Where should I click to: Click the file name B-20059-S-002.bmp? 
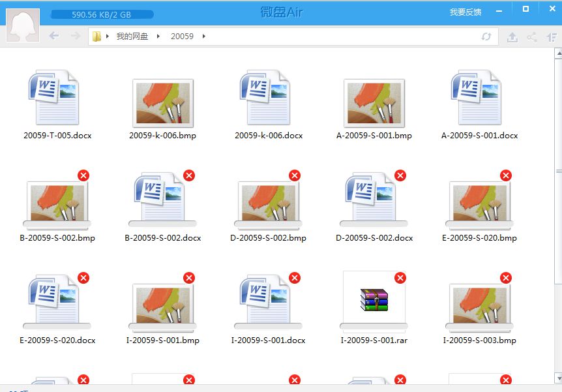57,238
